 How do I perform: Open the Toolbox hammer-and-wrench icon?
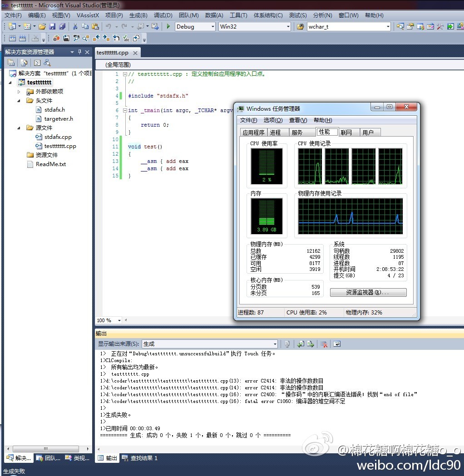point(440,26)
